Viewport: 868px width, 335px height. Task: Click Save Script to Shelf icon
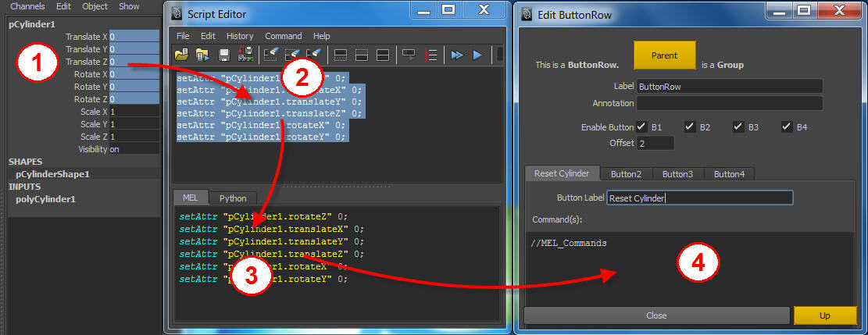tap(245, 55)
